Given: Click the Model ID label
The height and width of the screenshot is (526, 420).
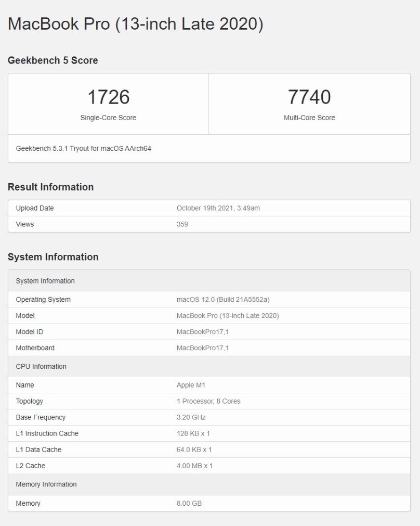Looking at the screenshot, I should click(x=30, y=332).
